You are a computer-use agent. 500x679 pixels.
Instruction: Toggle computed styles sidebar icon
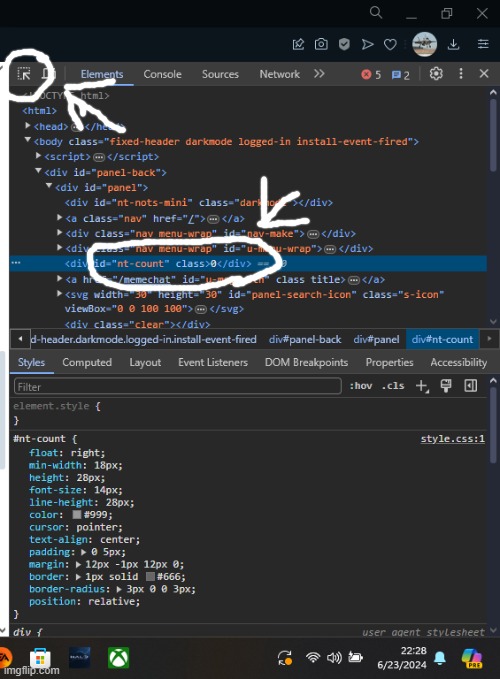pos(471,386)
